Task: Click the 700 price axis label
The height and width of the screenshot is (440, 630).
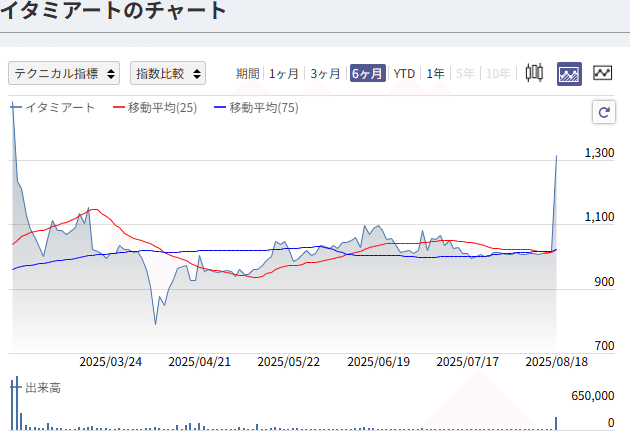Action: (604, 346)
